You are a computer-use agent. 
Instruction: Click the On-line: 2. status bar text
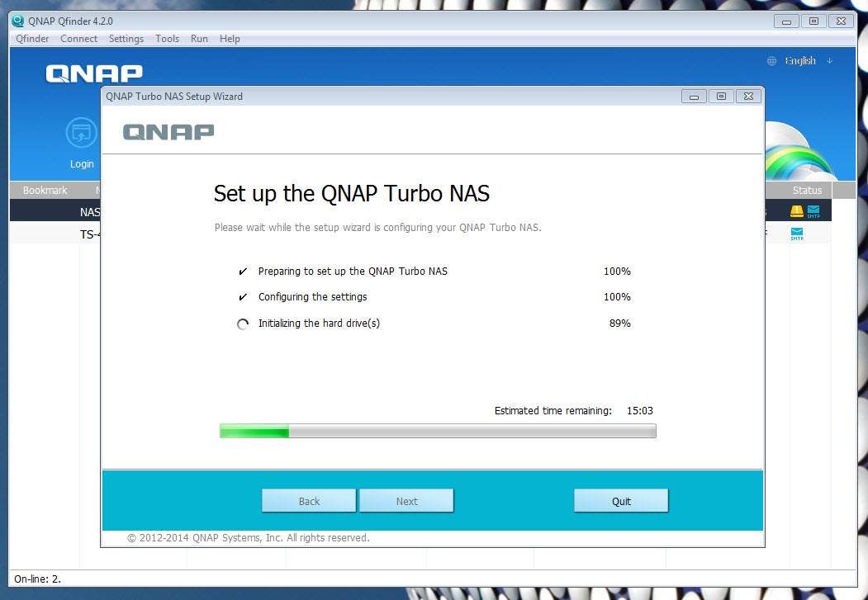click(37, 579)
